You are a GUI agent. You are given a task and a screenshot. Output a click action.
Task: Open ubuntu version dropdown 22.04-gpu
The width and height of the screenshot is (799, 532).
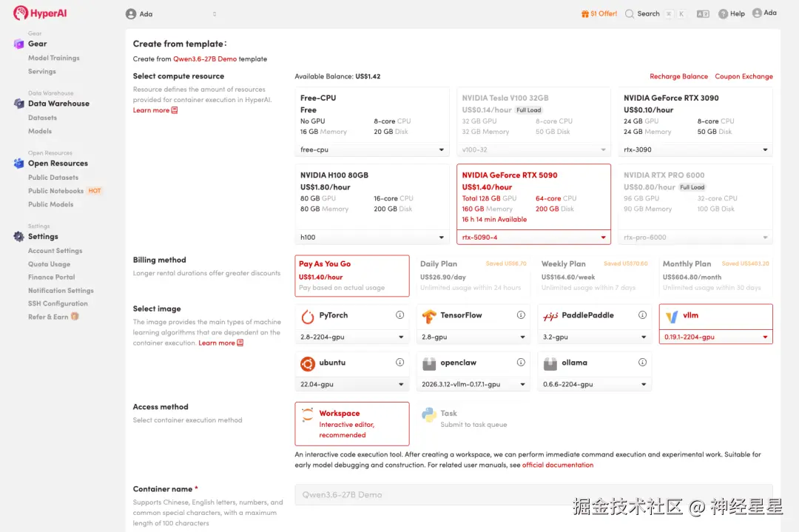click(352, 384)
